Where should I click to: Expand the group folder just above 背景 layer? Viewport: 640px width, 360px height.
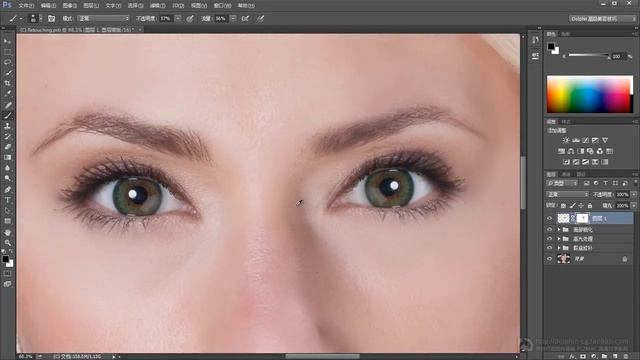tap(559, 248)
